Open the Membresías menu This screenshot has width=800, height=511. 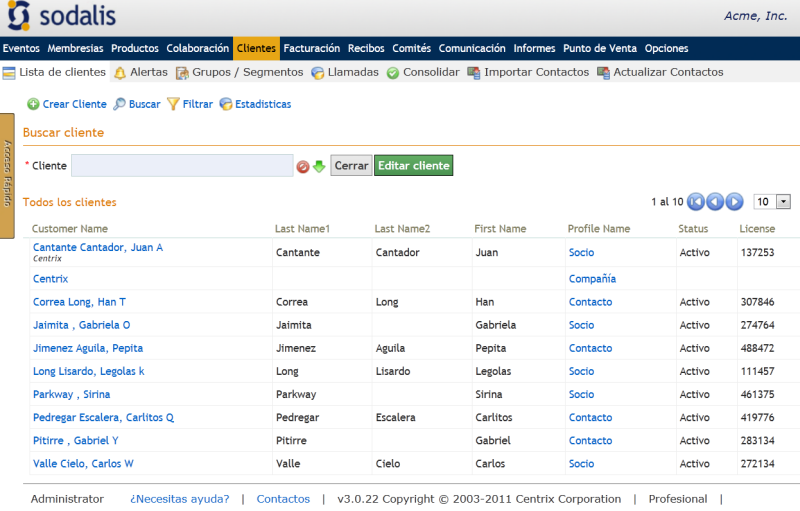coord(76,48)
